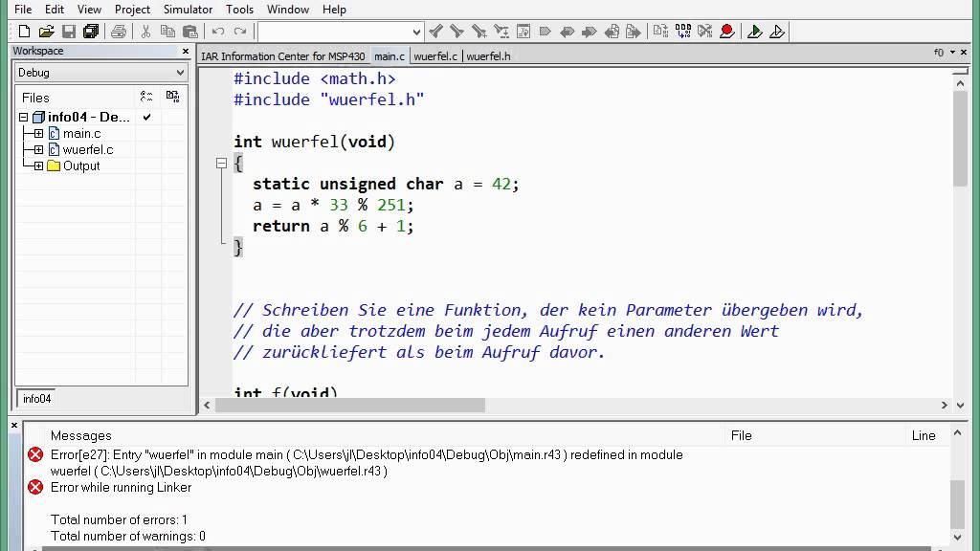Screen dimensions: 980x551
Task: Toggle a bookmark with bookmark icon
Action: 545,32
